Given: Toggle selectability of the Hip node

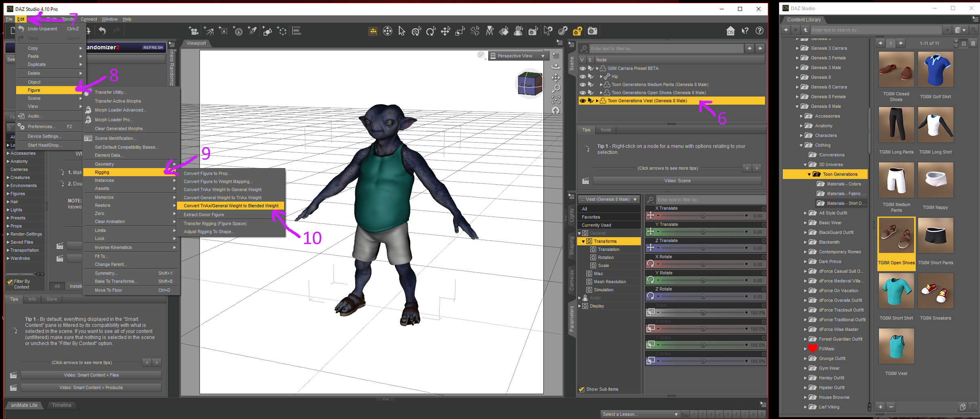Looking at the screenshot, I should tap(591, 76).
